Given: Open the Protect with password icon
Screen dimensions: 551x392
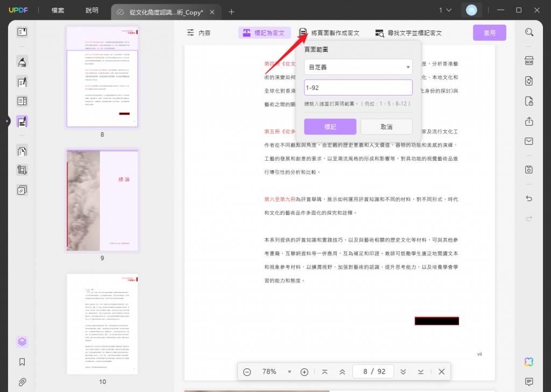Looking at the screenshot, I should point(529,101).
